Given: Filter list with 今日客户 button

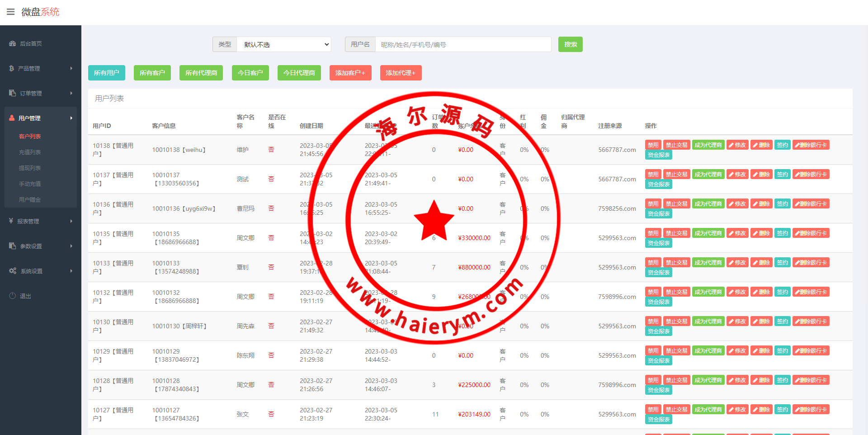Looking at the screenshot, I should (250, 73).
